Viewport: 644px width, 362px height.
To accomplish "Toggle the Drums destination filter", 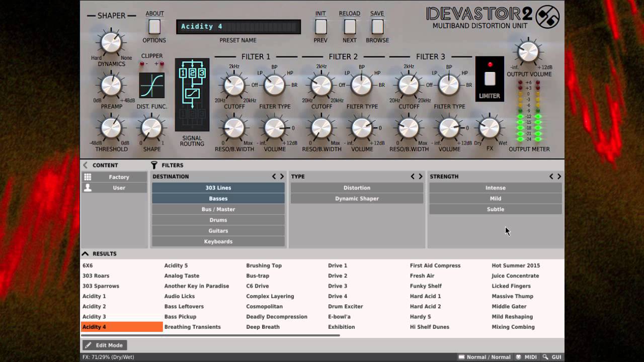I will pos(218,220).
